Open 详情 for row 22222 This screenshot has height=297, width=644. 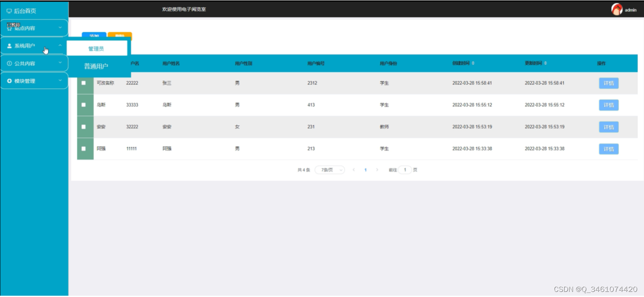609,83
